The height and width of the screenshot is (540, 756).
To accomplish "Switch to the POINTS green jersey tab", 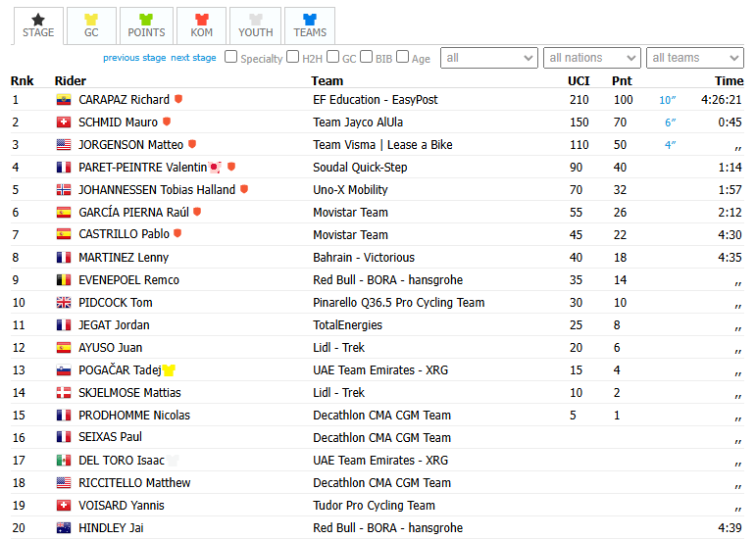I will (146, 26).
